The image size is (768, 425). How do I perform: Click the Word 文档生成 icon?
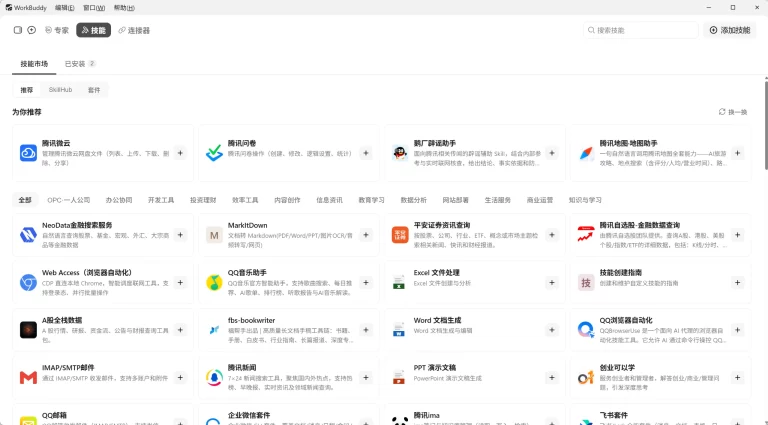coord(399,330)
